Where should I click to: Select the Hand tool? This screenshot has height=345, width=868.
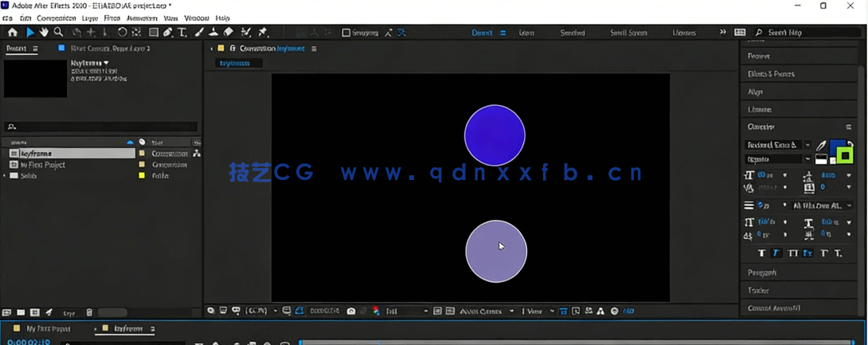click(x=45, y=33)
